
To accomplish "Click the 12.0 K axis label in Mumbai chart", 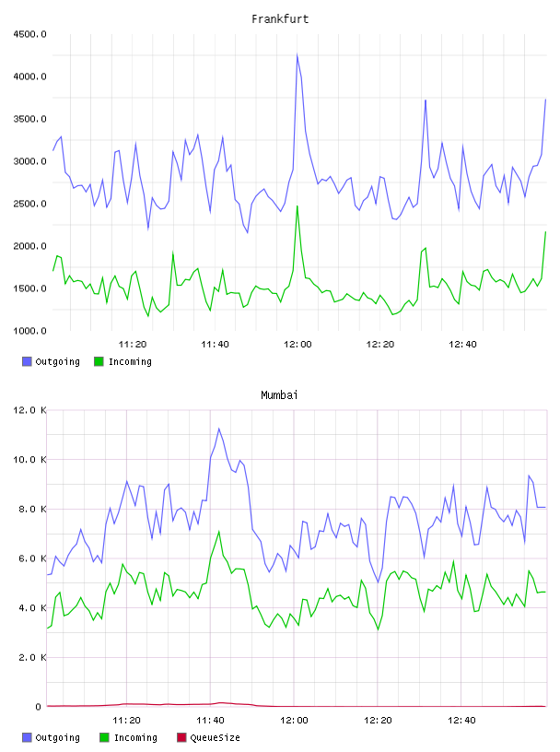I will point(29,410).
